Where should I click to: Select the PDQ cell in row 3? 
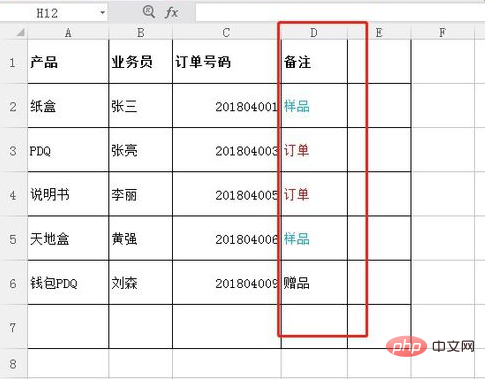pos(68,150)
